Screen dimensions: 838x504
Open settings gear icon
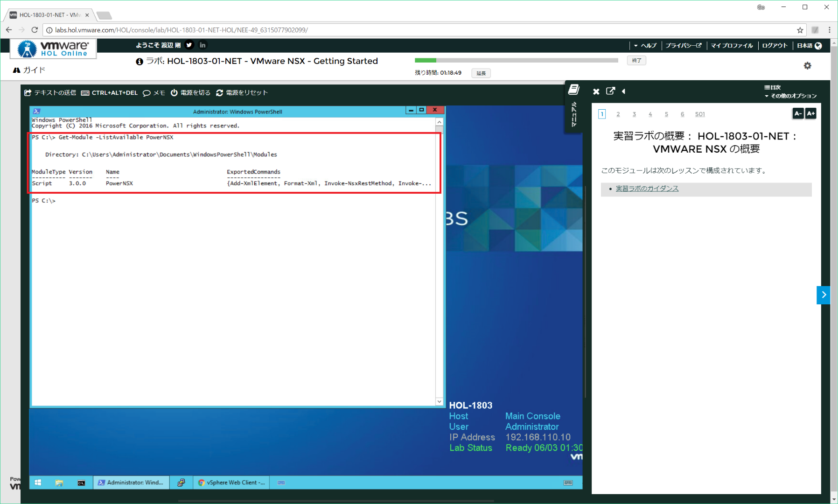tap(807, 66)
